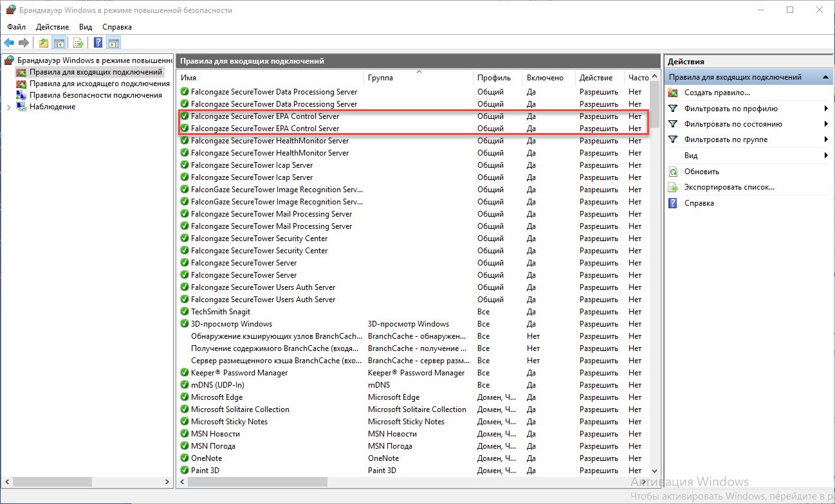This screenshot has width=835, height=504.
Task: Click the firewall icon in the title bar
Action: click(11, 10)
